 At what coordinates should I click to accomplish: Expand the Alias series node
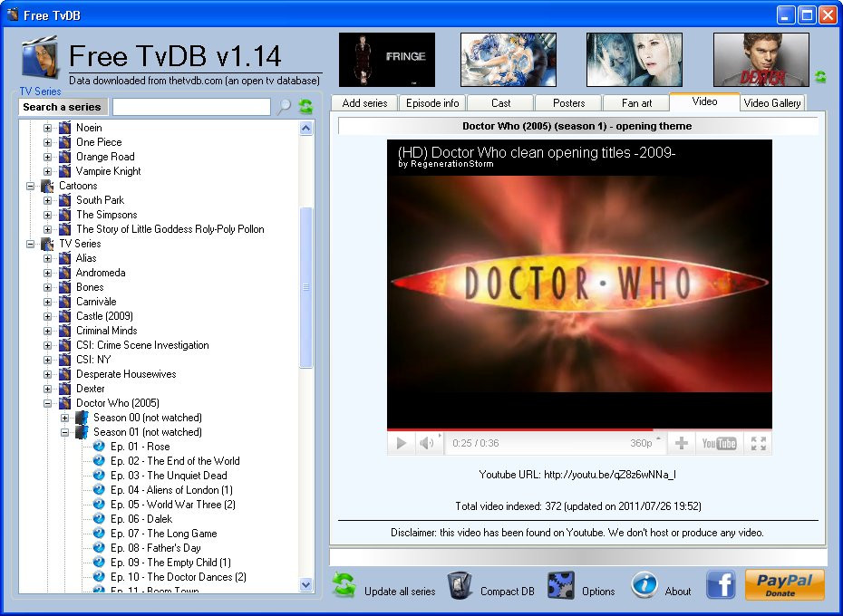[x=48, y=258]
